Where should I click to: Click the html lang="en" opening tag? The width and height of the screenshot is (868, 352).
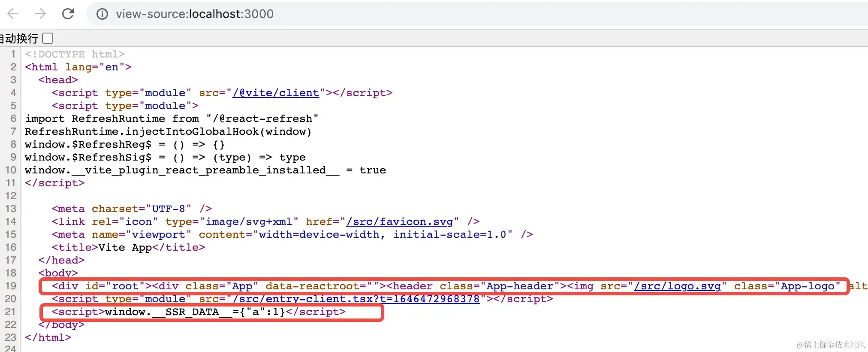click(78, 67)
